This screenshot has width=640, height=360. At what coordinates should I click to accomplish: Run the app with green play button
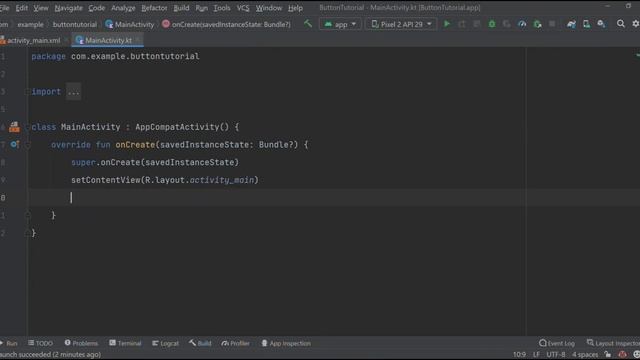pyautogui.click(x=447, y=24)
